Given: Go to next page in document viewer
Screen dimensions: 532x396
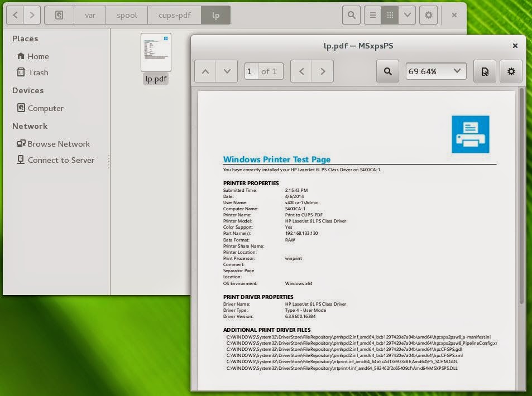Looking at the screenshot, I should click(x=227, y=71).
